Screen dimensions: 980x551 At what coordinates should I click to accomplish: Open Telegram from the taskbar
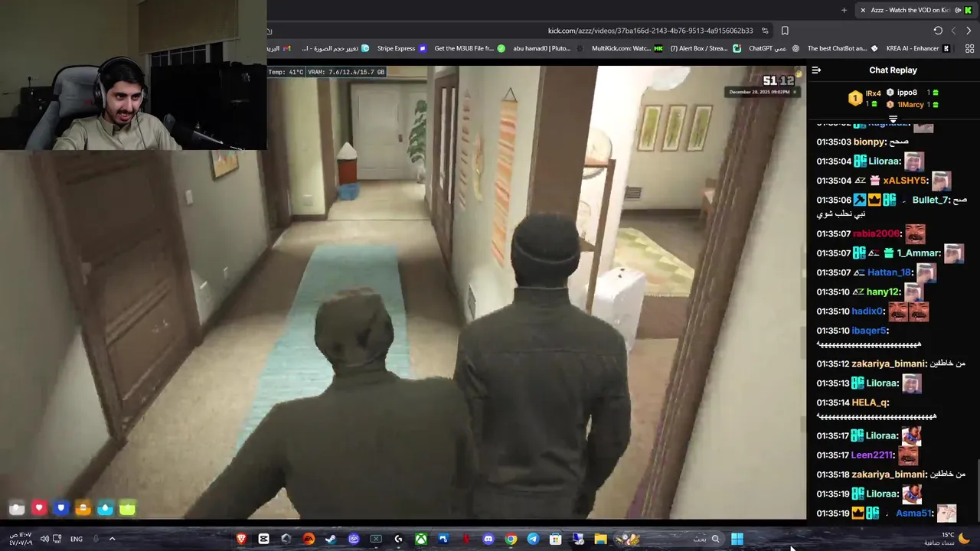click(533, 539)
